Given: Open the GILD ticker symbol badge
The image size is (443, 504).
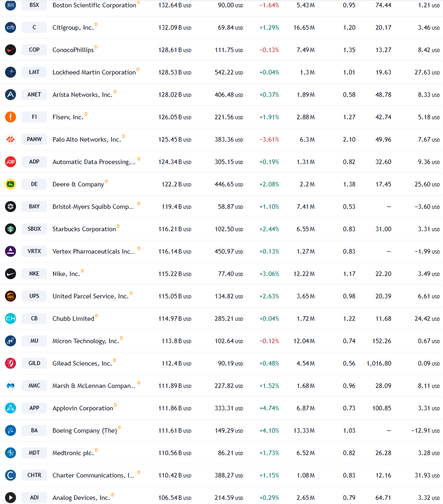Looking at the screenshot, I should click(x=34, y=363).
